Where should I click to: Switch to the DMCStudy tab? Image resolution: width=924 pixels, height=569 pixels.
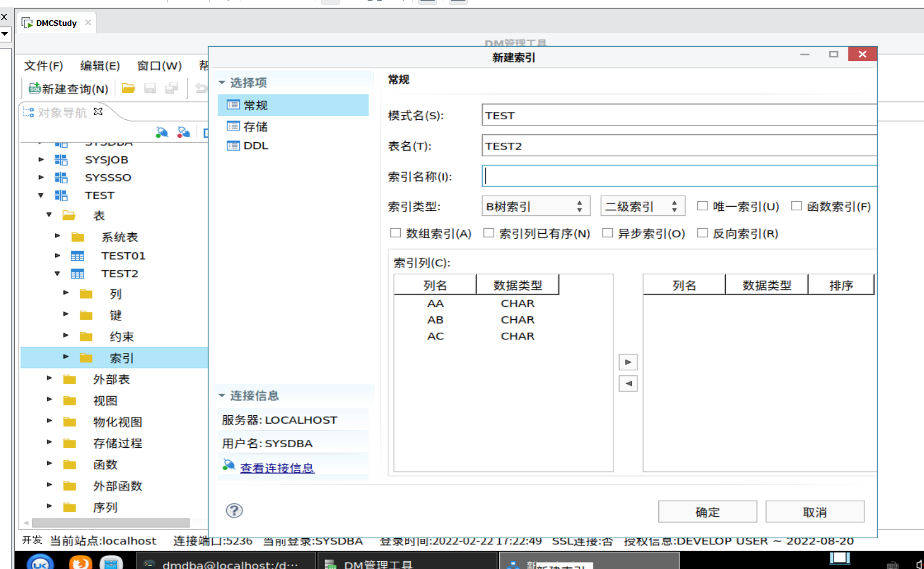[55, 22]
